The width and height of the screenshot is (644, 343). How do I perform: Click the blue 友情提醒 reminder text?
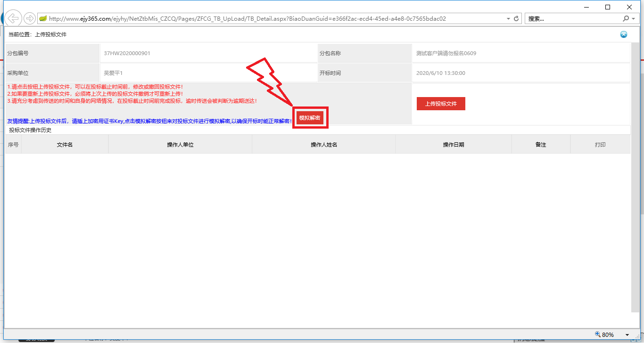pos(150,121)
